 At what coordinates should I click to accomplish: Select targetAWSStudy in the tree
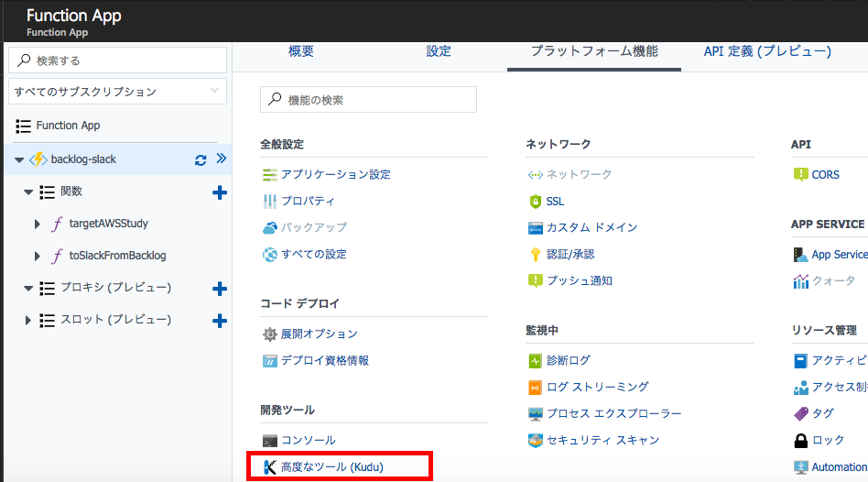pyautogui.click(x=108, y=224)
